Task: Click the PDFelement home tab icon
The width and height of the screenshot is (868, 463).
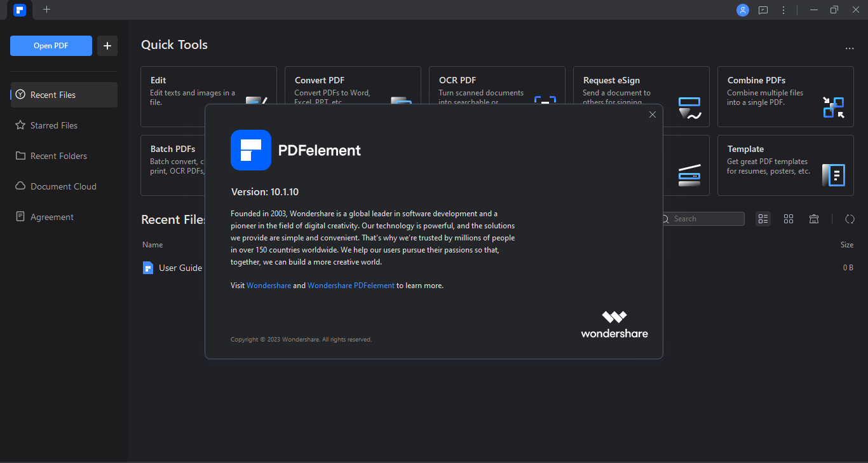Action: click(x=20, y=10)
